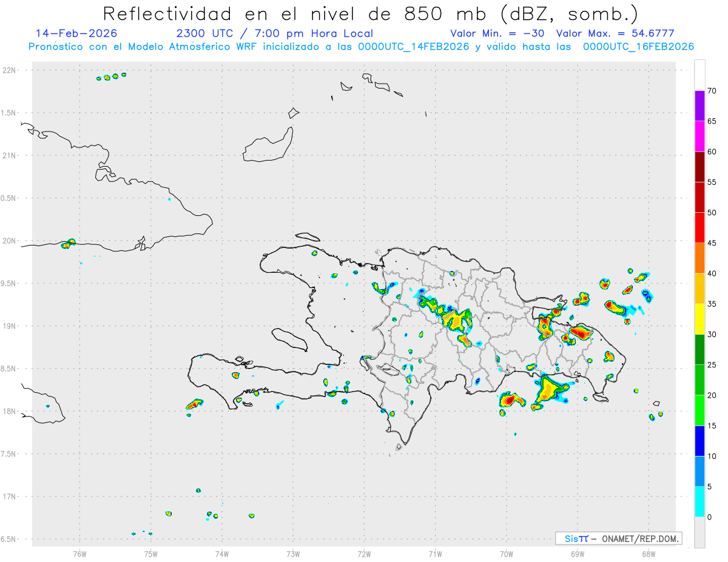Viewport: 728px width, 562px height.
Task: Click the 'ONAMET/REP.DOM.' credit label
Action: click(x=641, y=538)
